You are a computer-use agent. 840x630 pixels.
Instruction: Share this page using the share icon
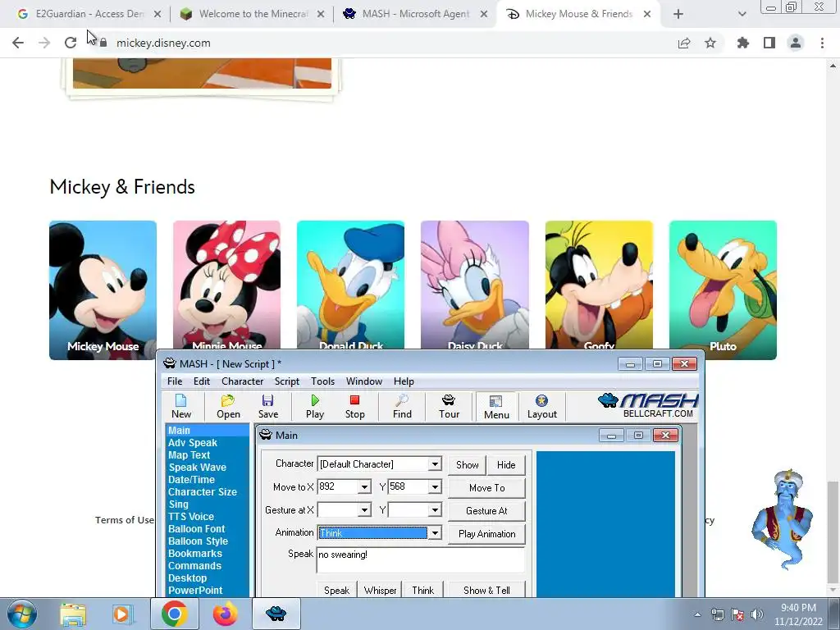tap(684, 43)
